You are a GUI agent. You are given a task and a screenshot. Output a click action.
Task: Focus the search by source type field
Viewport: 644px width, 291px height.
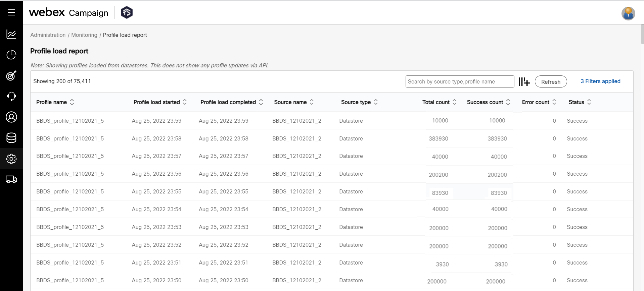[460, 81]
